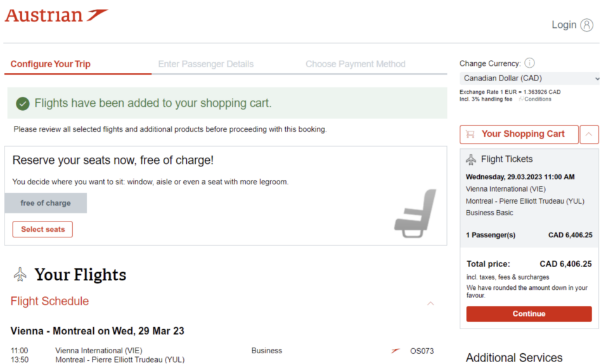Open the Canadian Dollar currency dropdown
This screenshot has height=364, width=606.
click(x=529, y=78)
